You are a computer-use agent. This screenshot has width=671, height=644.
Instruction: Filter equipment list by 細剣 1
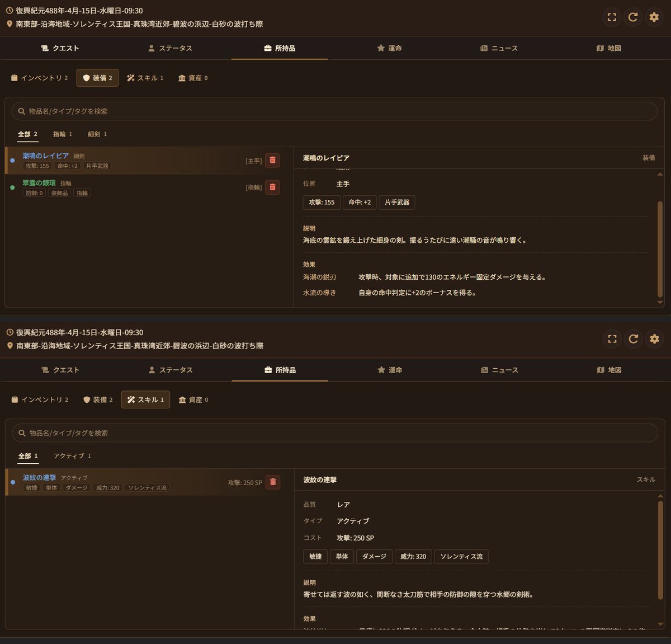(x=97, y=134)
